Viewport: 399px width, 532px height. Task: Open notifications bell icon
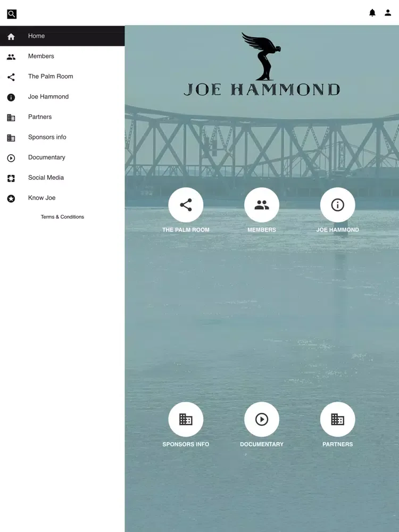coord(372,13)
